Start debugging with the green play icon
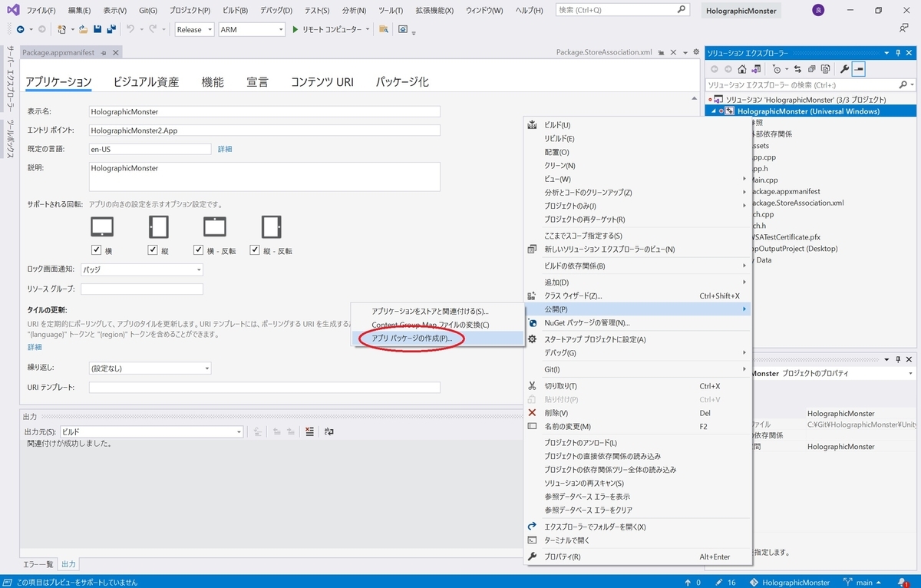The height and width of the screenshot is (588, 921). [295, 29]
